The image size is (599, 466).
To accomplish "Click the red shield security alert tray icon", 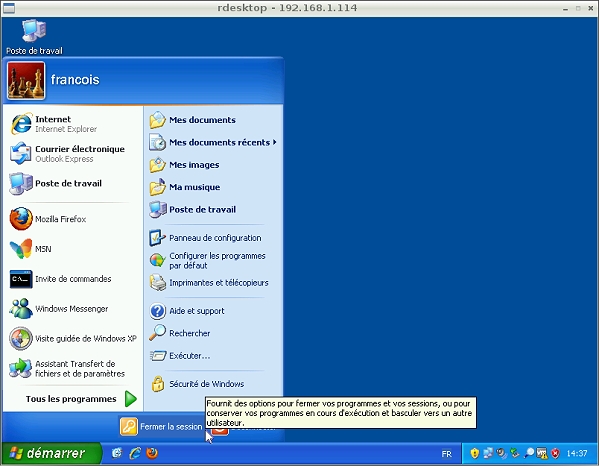I will click(555, 453).
